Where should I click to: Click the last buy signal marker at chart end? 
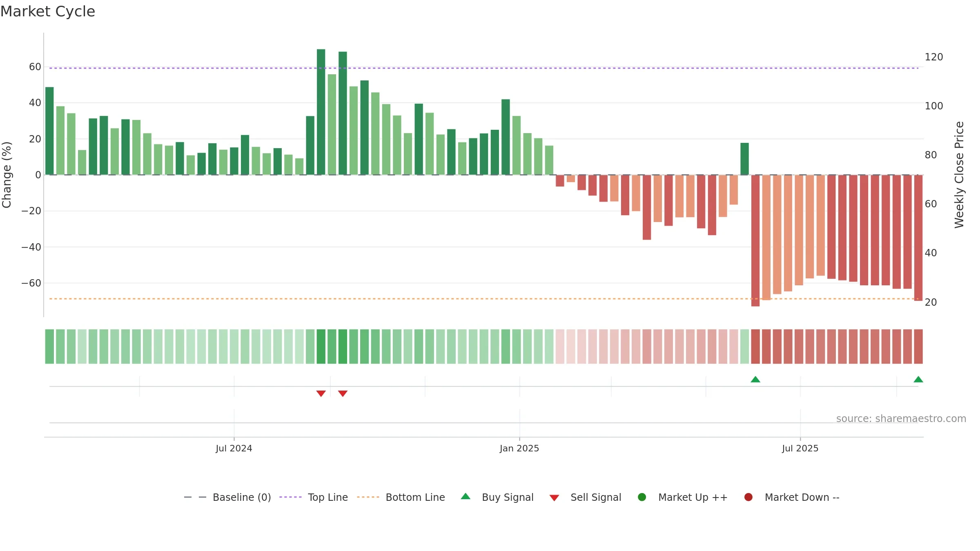pyautogui.click(x=918, y=379)
